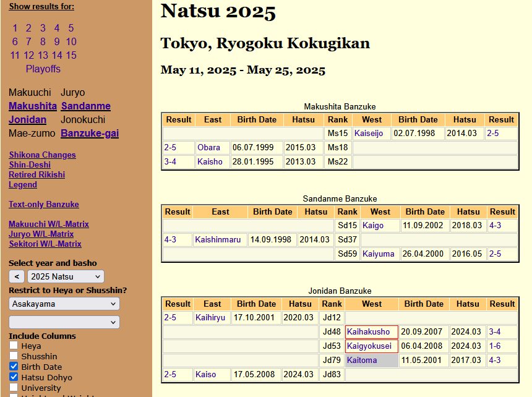Viewport: 532px width, 397px height.
Task: Open rikishi Kaigyokusei's profile
Action: tap(369, 346)
